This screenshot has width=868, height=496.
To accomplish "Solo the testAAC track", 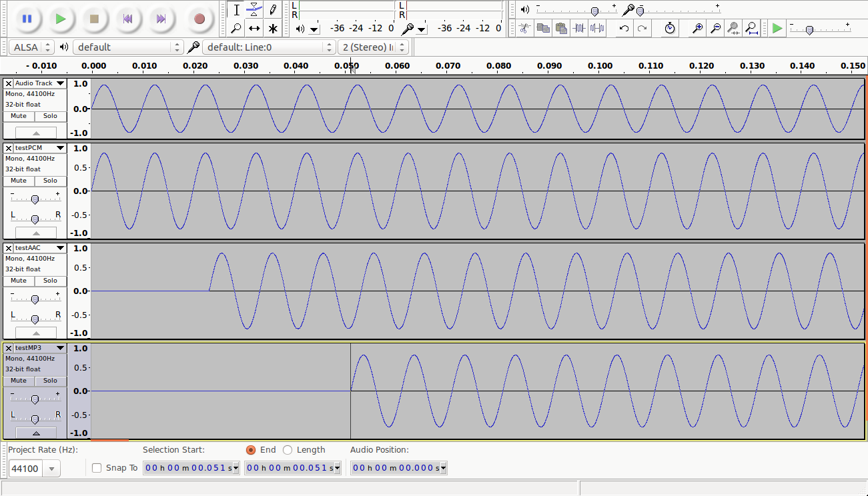I will [51, 281].
